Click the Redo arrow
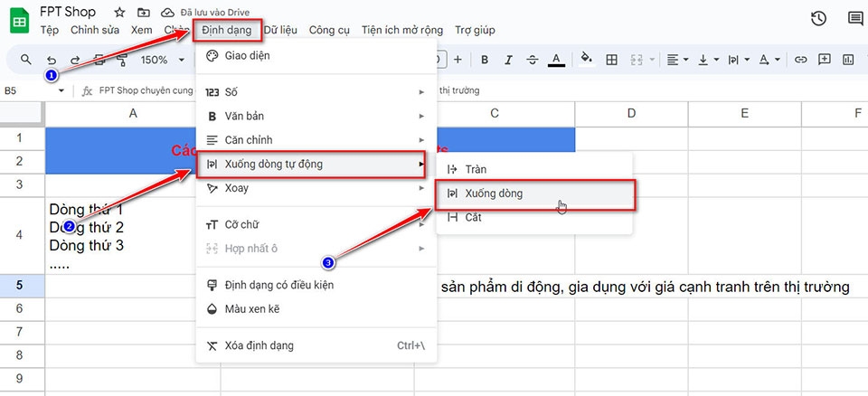Image resolution: width=868 pixels, height=396 pixels. [x=75, y=60]
